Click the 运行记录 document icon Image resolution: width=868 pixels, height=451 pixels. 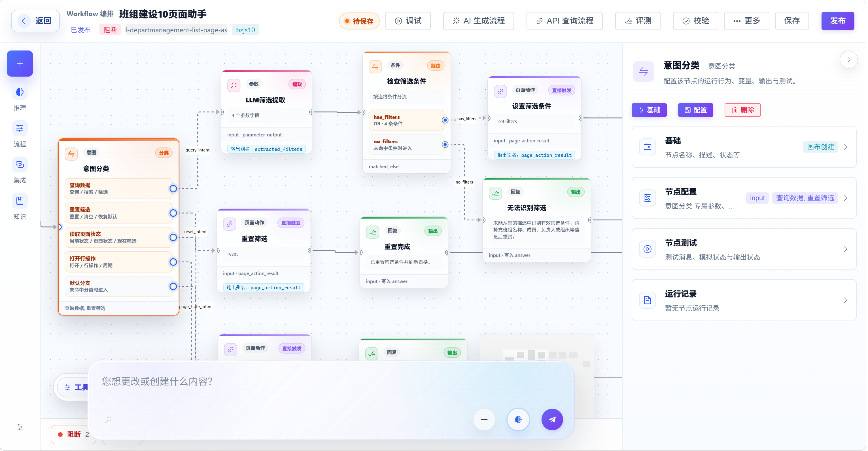click(648, 300)
